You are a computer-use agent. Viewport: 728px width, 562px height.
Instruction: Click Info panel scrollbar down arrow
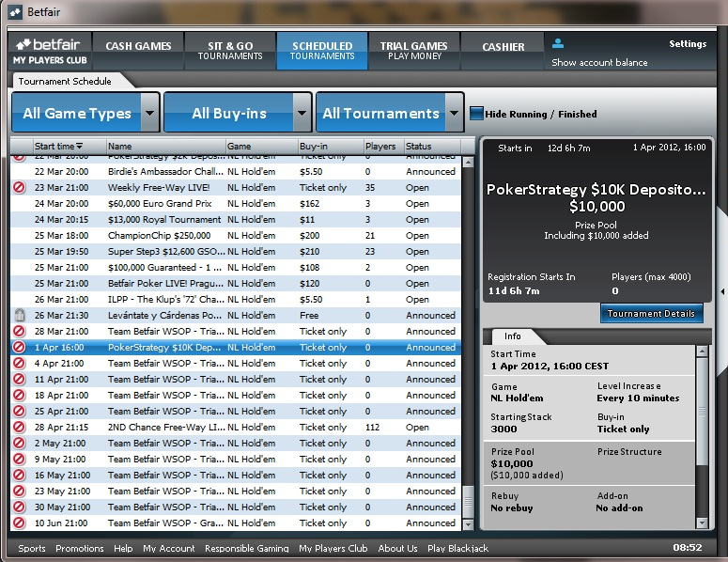tap(702, 523)
